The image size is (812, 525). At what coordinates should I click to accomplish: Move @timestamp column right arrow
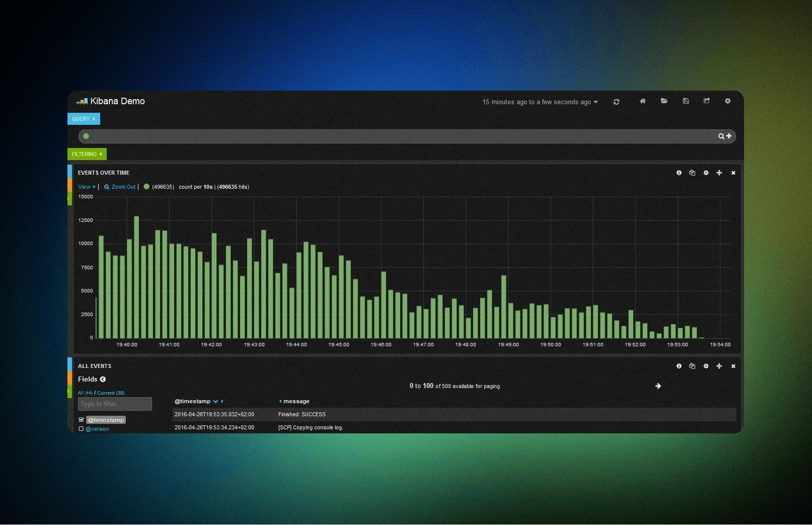(x=222, y=401)
